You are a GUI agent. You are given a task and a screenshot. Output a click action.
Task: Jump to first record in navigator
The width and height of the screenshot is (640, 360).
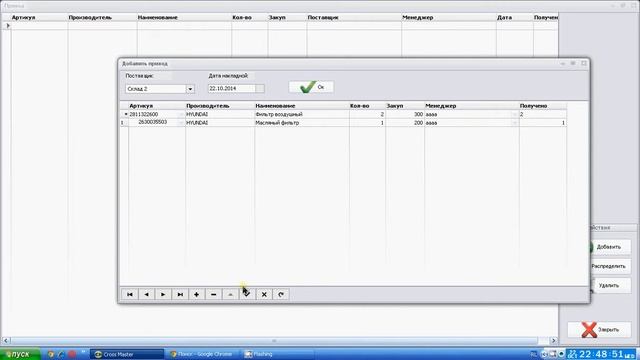130,294
